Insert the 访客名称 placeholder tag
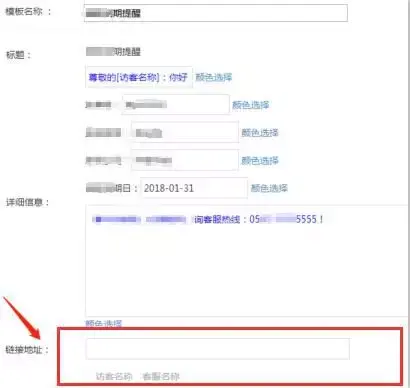The width and height of the screenshot is (410, 388). pos(114,377)
